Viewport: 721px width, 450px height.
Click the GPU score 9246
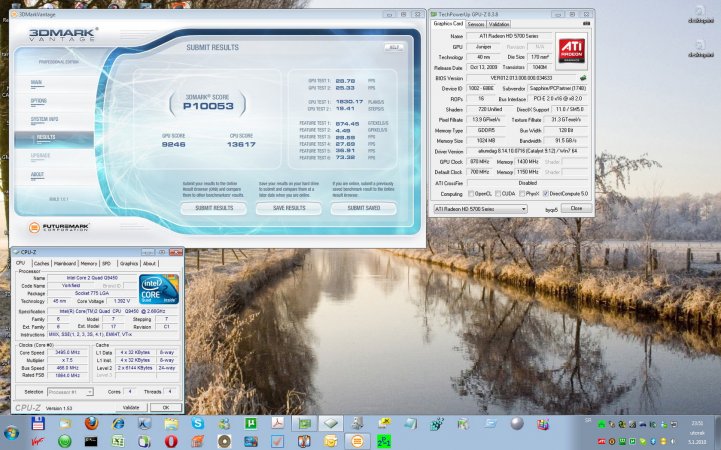point(173,144)
